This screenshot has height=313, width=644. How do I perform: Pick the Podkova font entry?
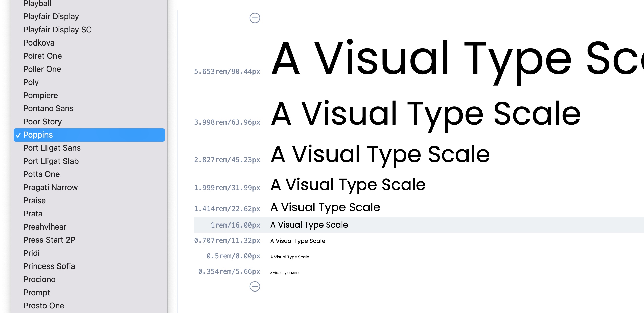pos(39,43)
